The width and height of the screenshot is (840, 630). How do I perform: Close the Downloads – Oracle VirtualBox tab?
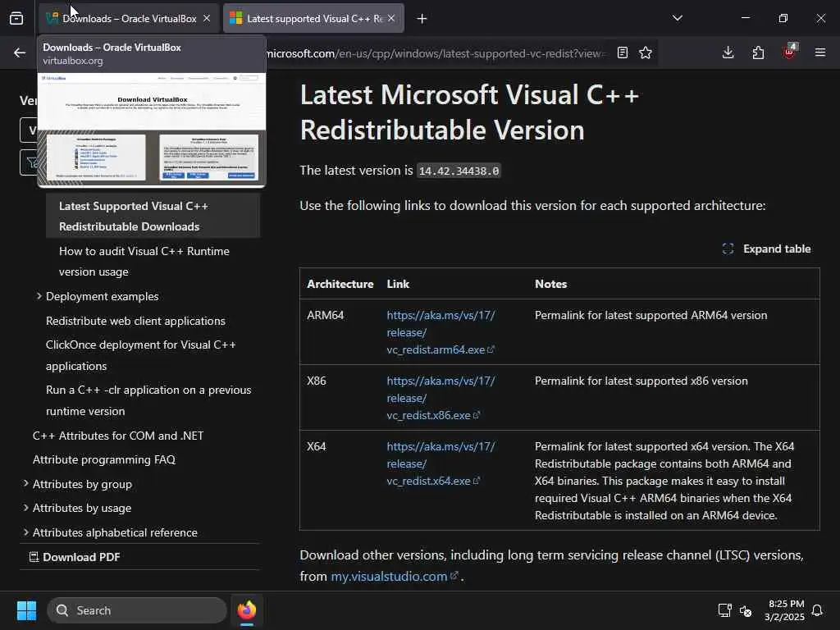207,18
